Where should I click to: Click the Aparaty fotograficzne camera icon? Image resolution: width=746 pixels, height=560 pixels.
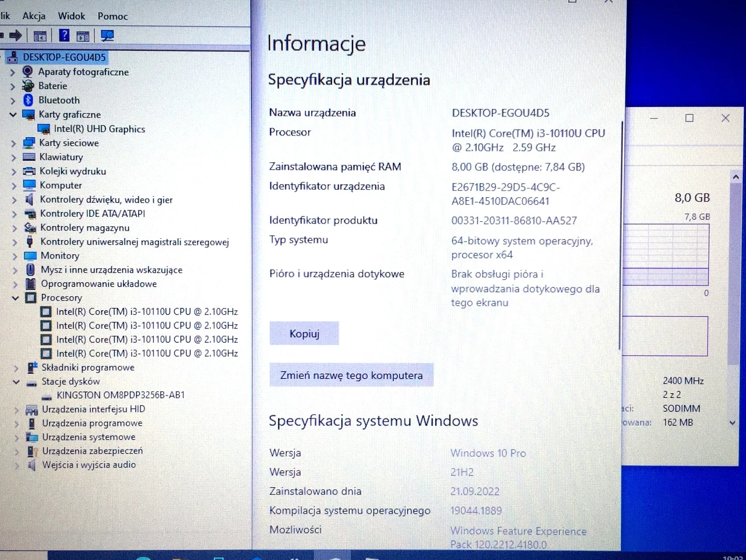pyautogui.click(x=27, y=72)
